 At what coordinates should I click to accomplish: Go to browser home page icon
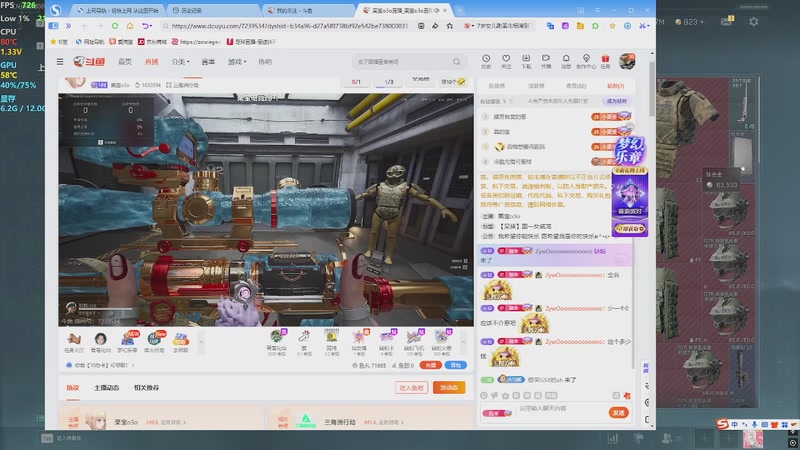(130, 26)
